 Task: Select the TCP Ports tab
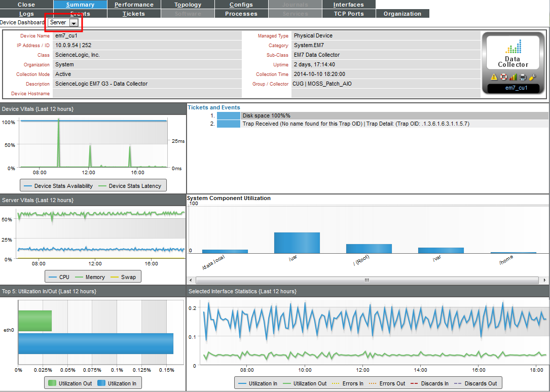coord(349,14)
